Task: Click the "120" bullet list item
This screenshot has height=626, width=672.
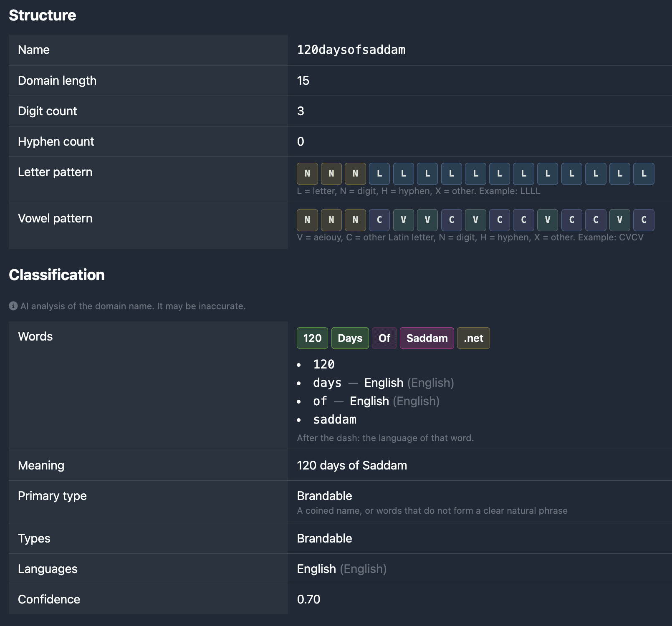Action: pyautogui.click(x=324, y=364)
